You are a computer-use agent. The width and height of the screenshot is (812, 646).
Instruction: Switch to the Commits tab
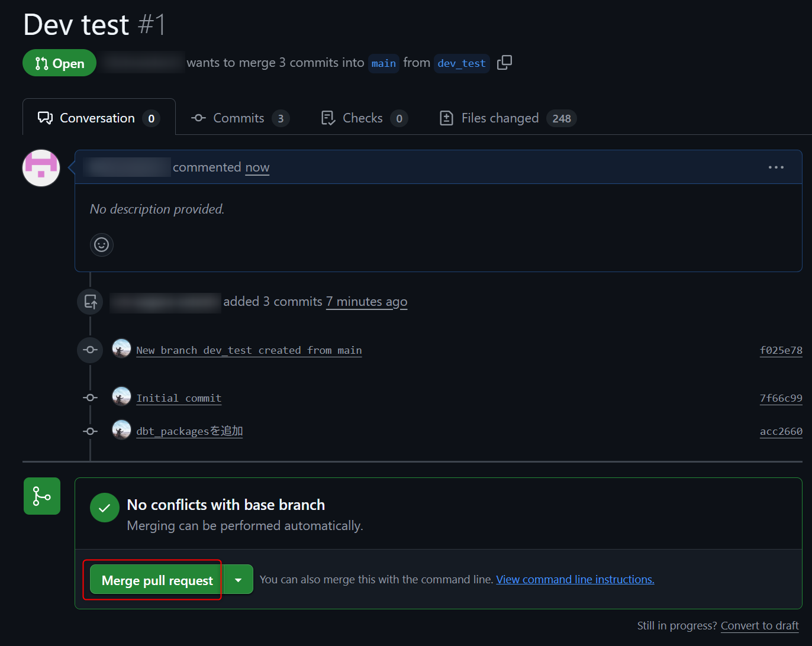240,118
